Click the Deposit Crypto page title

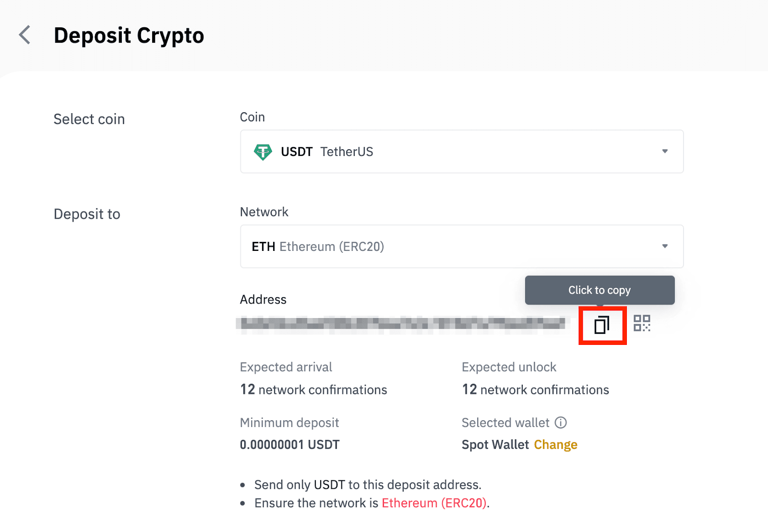pos(129,35)
